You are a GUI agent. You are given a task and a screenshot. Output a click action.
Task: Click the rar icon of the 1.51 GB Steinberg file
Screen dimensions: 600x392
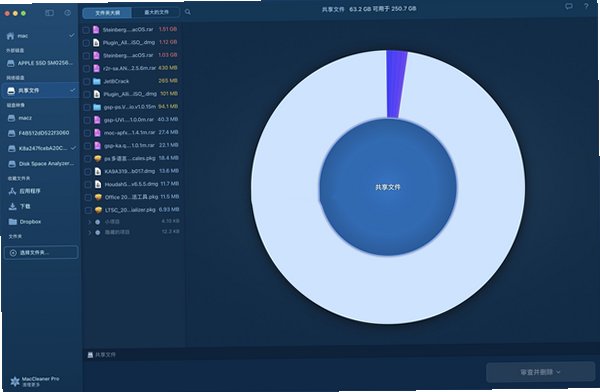pos(96,29)
